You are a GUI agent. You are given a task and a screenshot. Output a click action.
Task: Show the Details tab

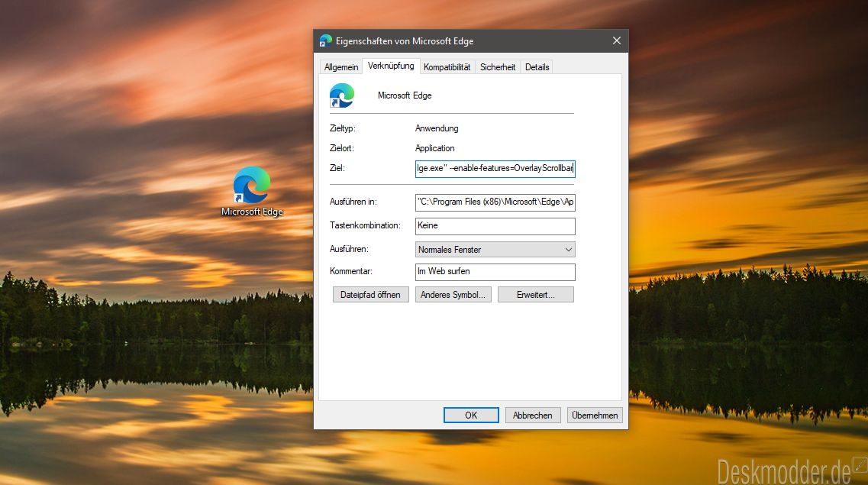pos(537,67)
